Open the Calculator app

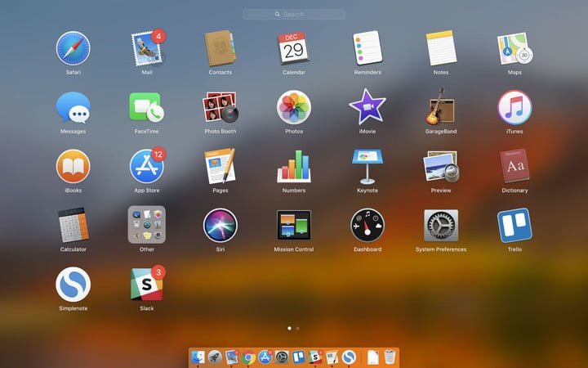coord(73,226)
